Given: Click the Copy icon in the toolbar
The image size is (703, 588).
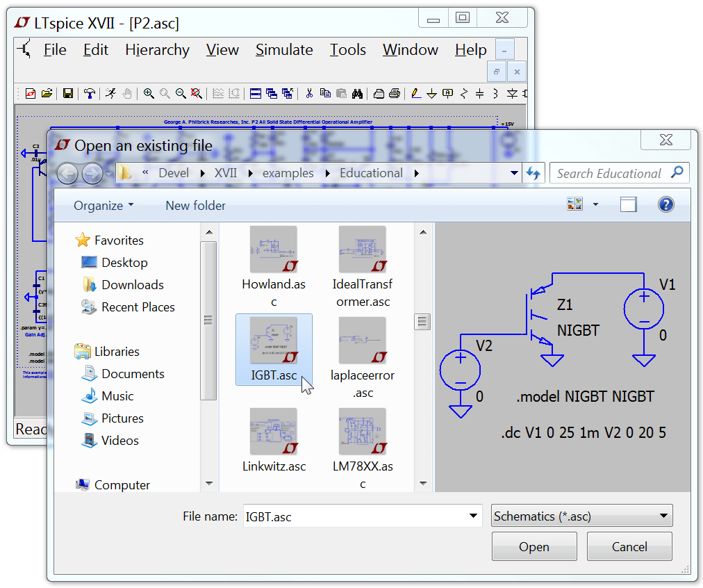Looking at the screenshot, I should pos(325,93).
